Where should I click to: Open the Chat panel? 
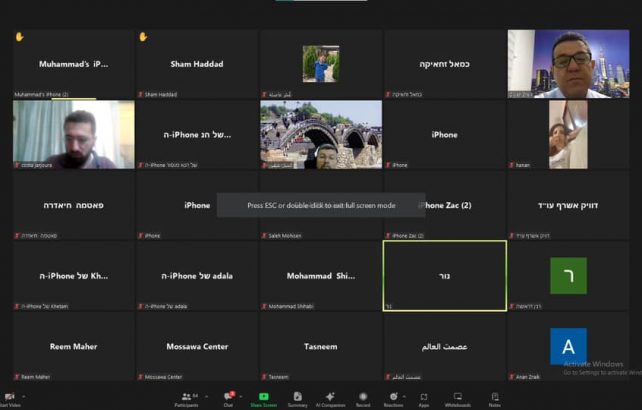(x=228, y=398)
